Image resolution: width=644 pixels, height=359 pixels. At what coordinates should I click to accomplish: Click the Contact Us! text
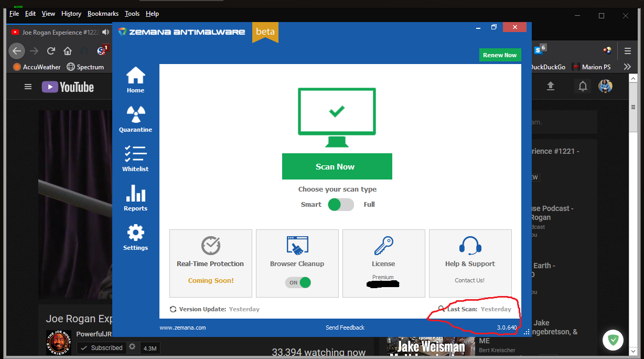470,280
